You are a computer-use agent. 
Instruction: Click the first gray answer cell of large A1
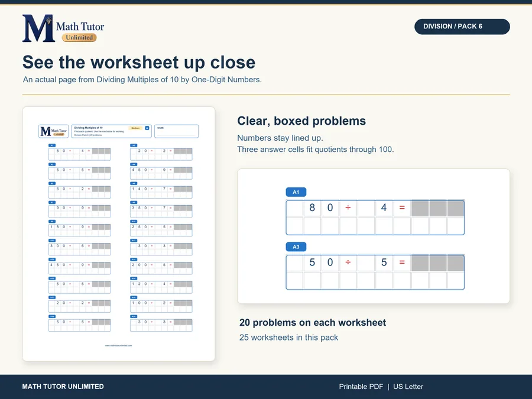420,208
